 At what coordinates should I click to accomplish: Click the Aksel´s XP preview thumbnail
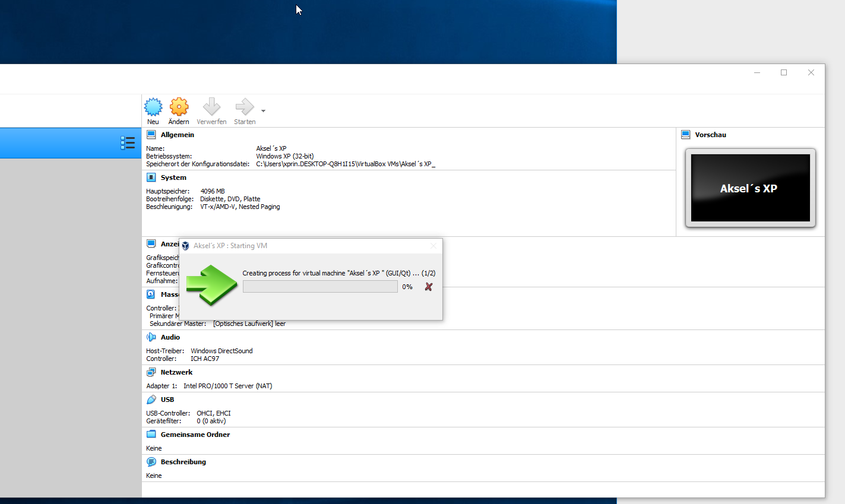[751, 188]
